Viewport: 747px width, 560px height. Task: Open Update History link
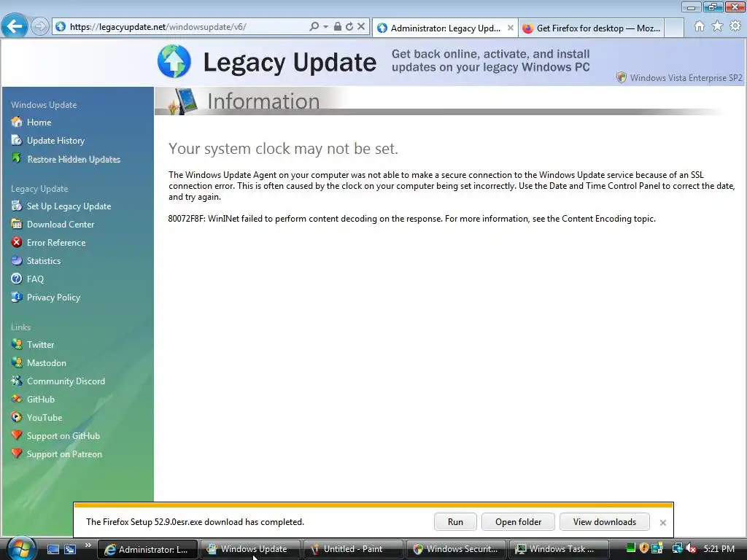(55, 141)
